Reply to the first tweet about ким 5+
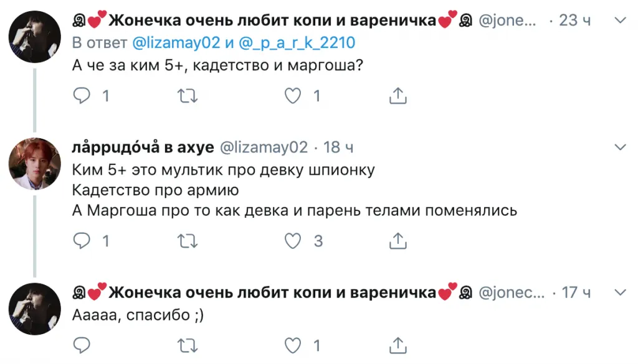Viewport: 638px width, 364px height. [83, 96]
